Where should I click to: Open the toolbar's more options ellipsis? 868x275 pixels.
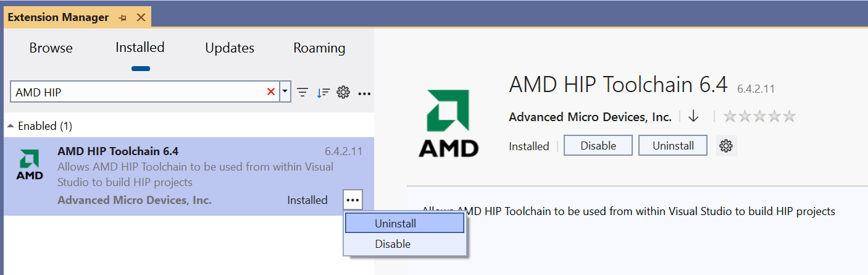364,93
